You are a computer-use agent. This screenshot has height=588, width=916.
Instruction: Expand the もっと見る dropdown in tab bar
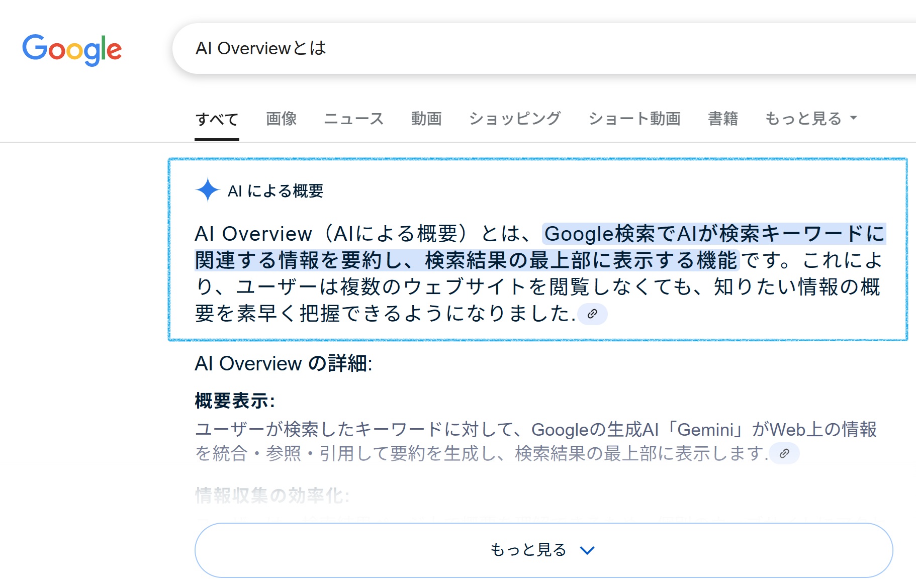[810, 119]
